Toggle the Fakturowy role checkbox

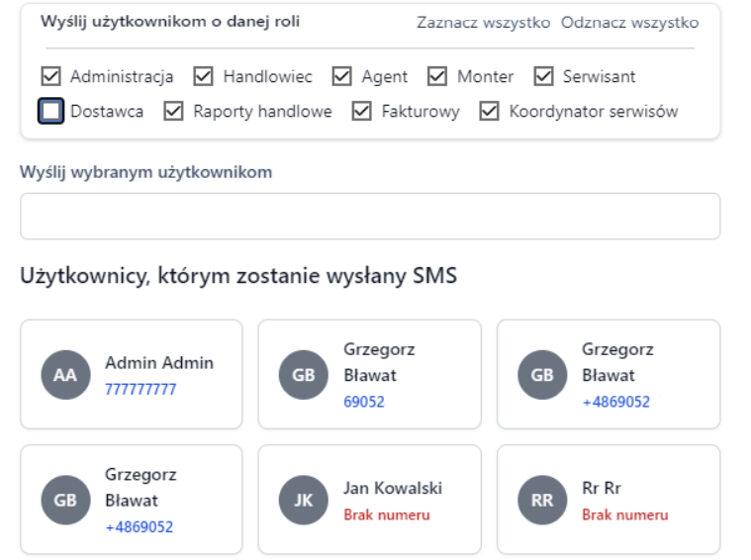(x=362, y=112)
